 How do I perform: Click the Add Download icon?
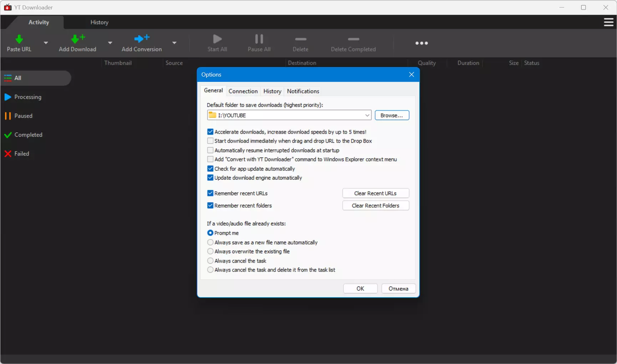click(78, 39)
